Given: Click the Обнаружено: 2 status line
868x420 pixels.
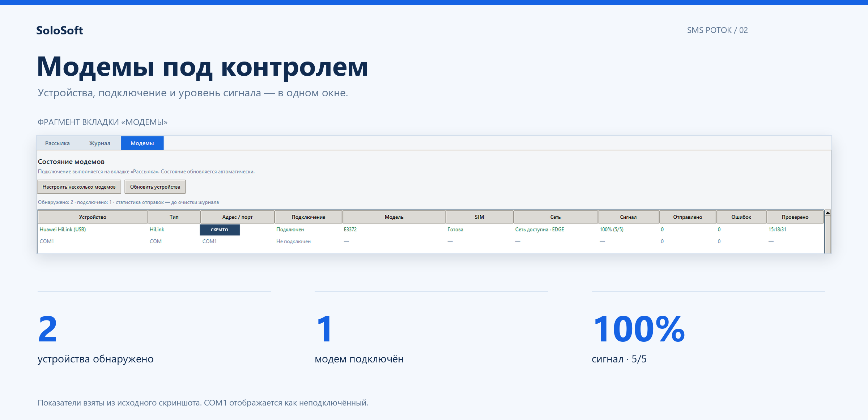Looking at the screenshot, I should (x=128, y=202).
